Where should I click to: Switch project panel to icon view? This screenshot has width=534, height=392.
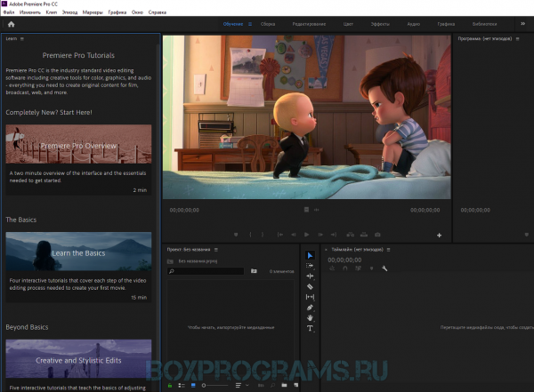(x=193, y=385)
